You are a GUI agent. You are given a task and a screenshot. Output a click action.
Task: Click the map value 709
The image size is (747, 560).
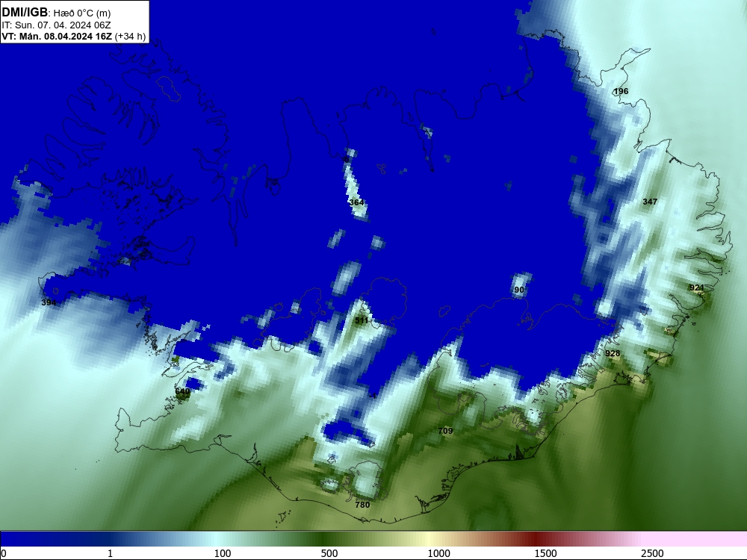[x=445, y=431]
